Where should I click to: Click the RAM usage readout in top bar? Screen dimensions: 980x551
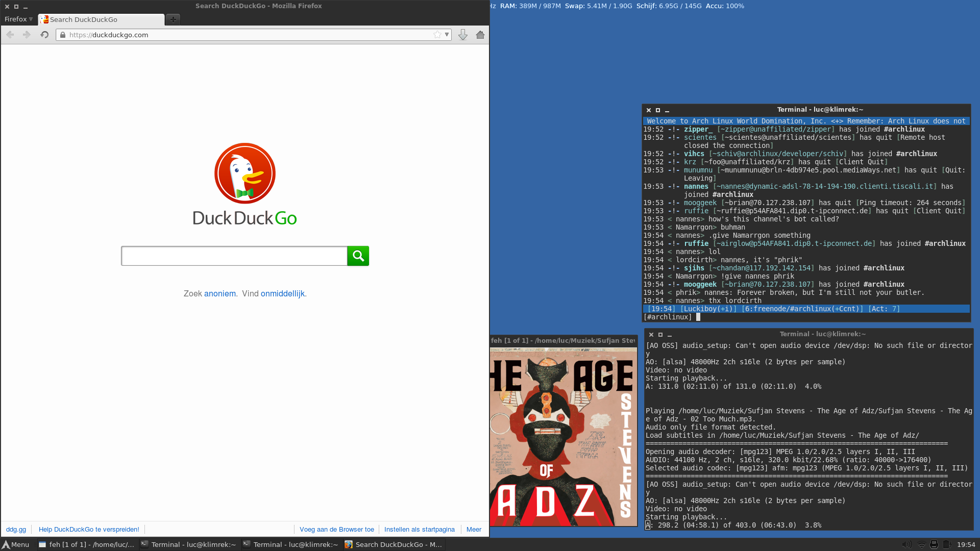point(530,6)
